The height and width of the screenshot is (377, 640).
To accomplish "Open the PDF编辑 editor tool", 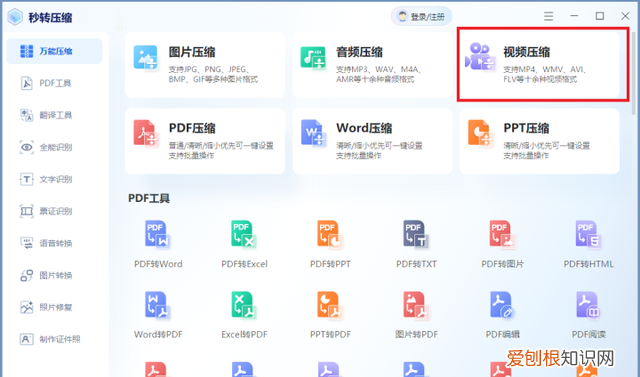I will [x=502, y=315].
